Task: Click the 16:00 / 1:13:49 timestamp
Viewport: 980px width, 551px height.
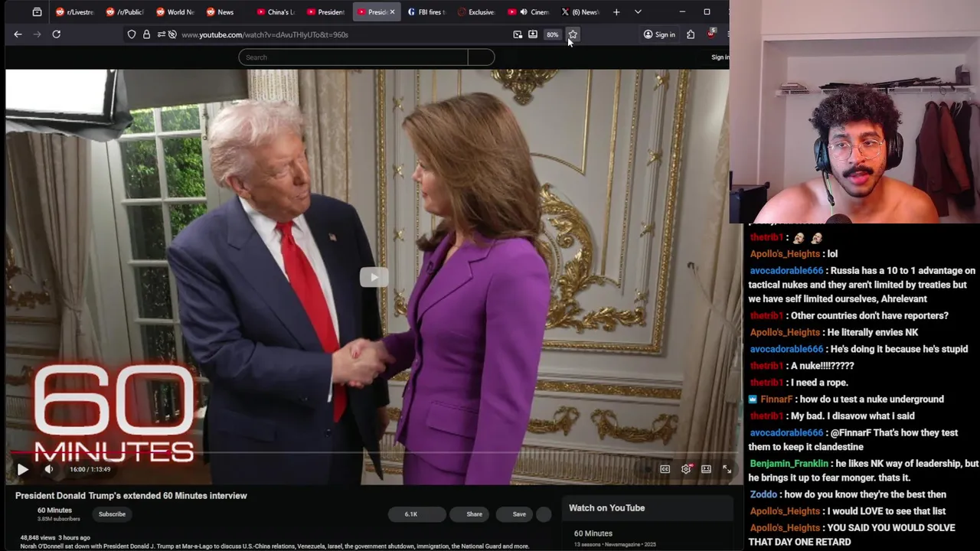Action: tap(90, 469)
